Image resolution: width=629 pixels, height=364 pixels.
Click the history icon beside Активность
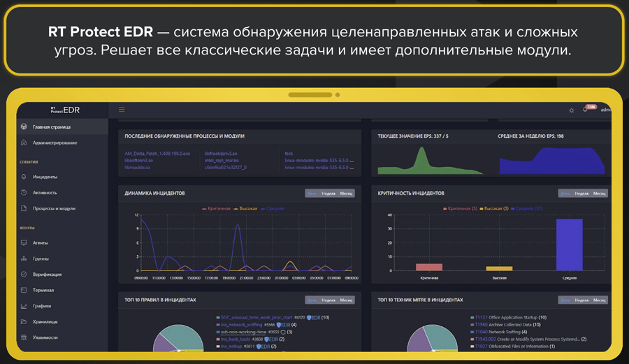[24, 192]
